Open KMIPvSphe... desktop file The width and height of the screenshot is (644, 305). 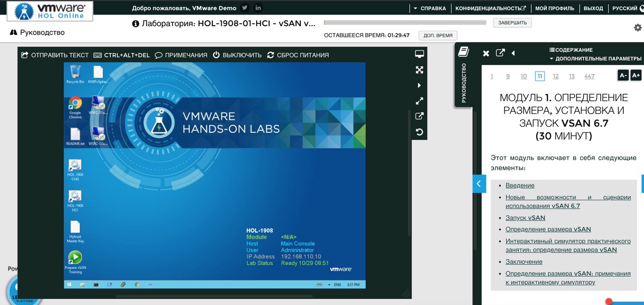coord(98,73)
